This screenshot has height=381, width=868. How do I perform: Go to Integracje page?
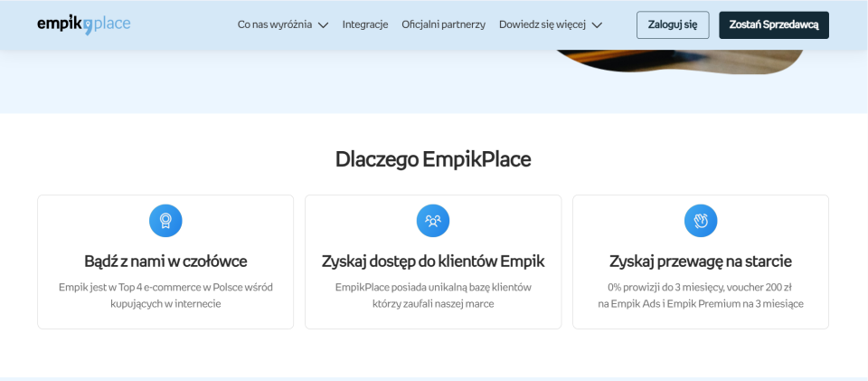pos(365,24)
